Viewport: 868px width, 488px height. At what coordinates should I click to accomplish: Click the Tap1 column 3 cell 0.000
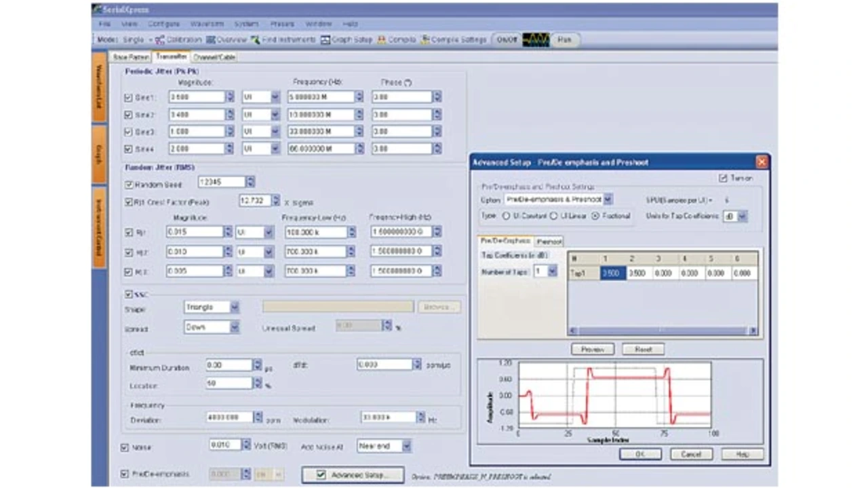tap(664, 274)
